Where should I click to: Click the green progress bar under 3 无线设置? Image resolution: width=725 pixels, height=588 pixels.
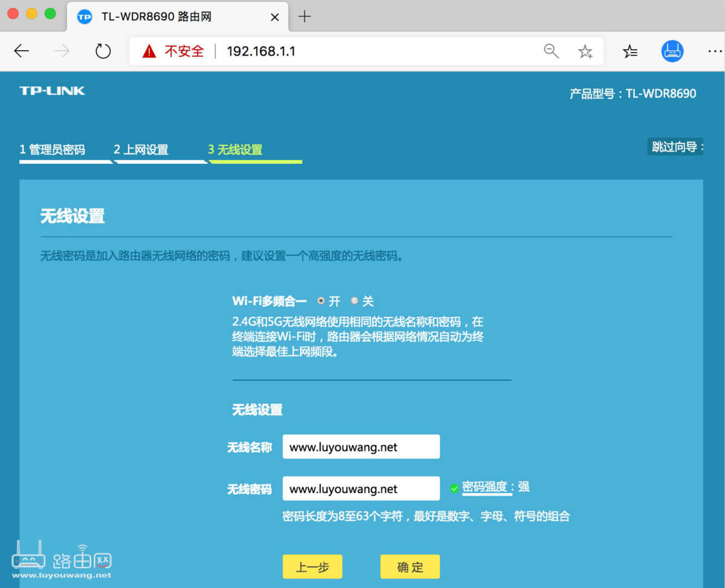255,162
